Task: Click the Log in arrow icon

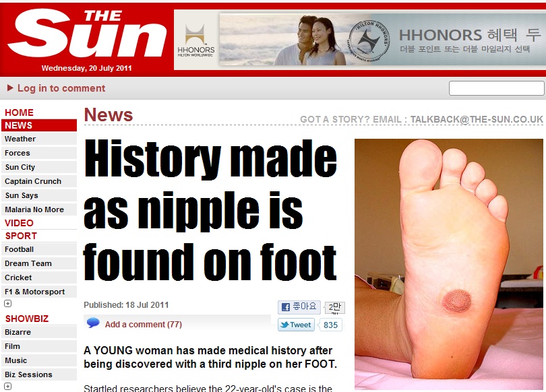Action: click(x=10, y=88)
